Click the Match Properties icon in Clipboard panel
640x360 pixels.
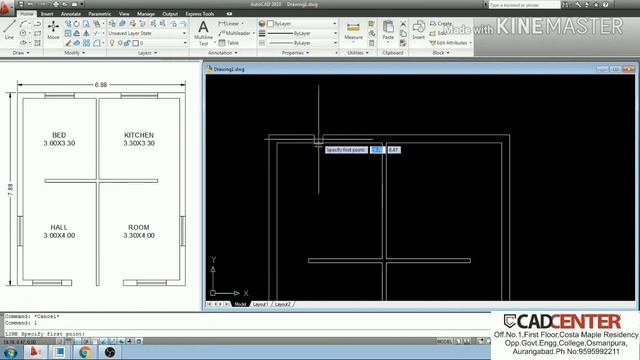(x=403, y=42)
